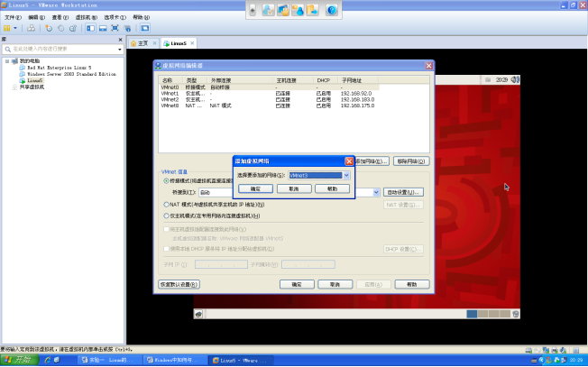The width and height of the screenshot is (588, 367).
Task: Click the guest panel trash icon
Action: 516,314
